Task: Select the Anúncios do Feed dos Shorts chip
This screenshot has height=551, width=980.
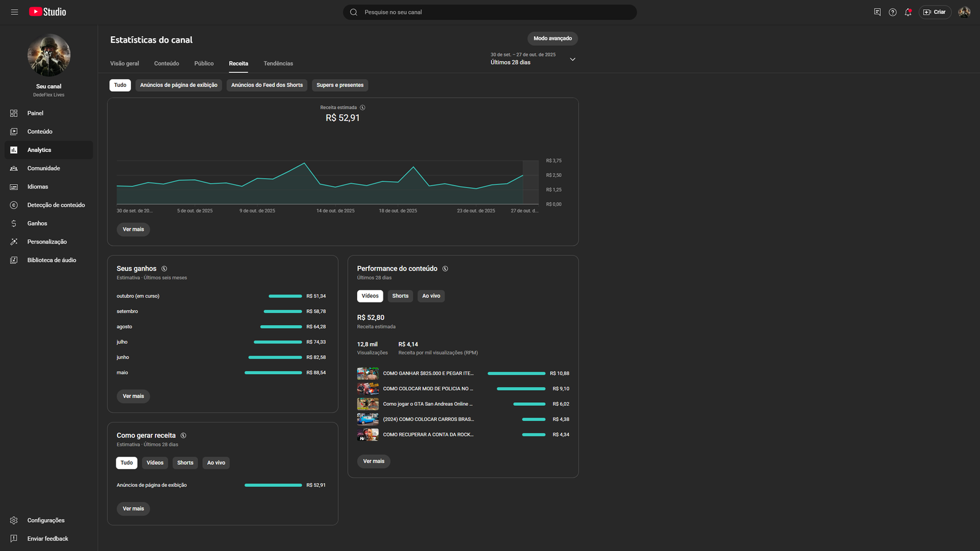Action: coord(267,85)
